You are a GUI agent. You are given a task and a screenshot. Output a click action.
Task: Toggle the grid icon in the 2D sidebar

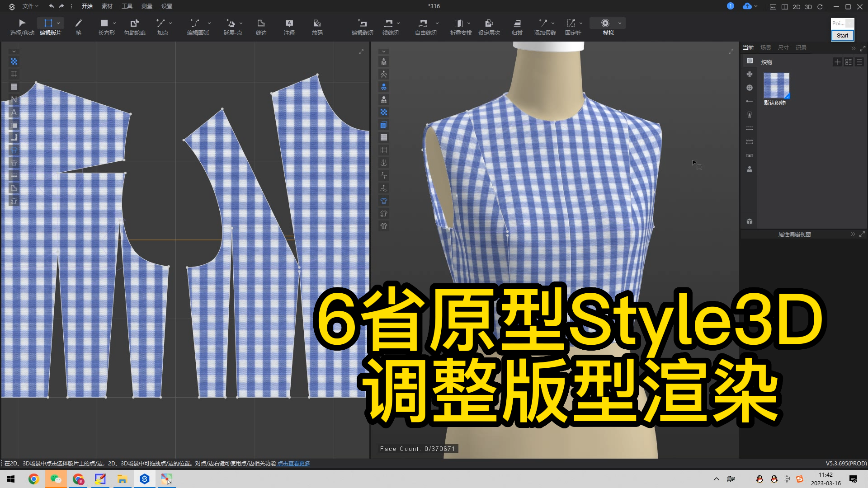pos(14,74)
